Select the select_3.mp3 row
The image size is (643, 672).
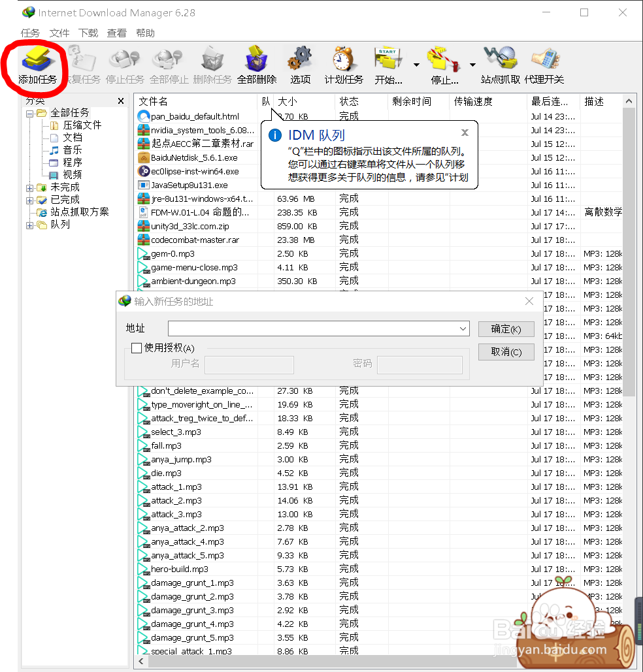[x=379, y=432]
